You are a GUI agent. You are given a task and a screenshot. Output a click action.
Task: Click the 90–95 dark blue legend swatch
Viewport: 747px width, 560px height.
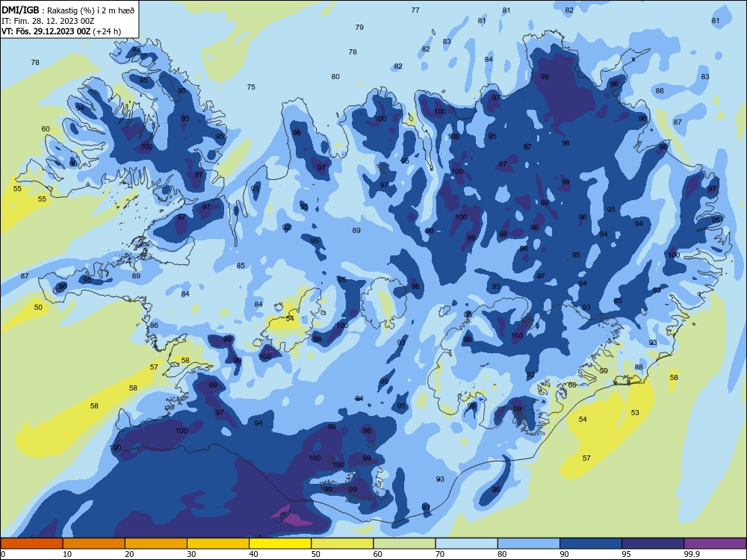[591, 544]
